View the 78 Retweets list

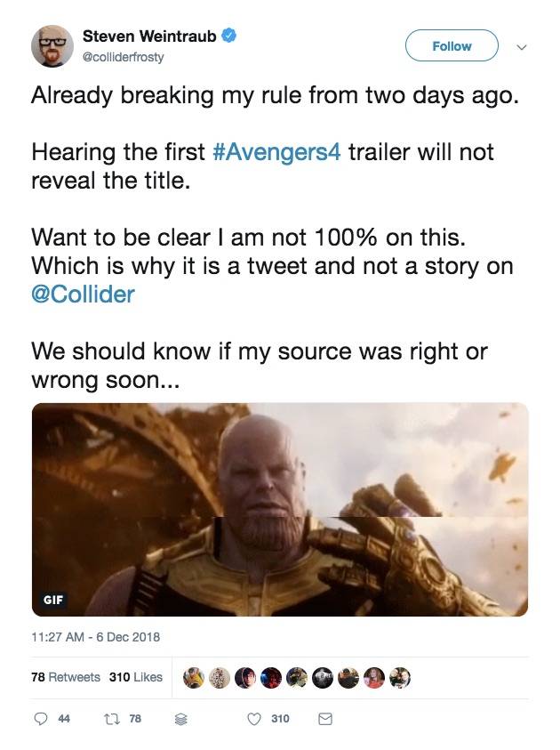(x=66, y=677)
